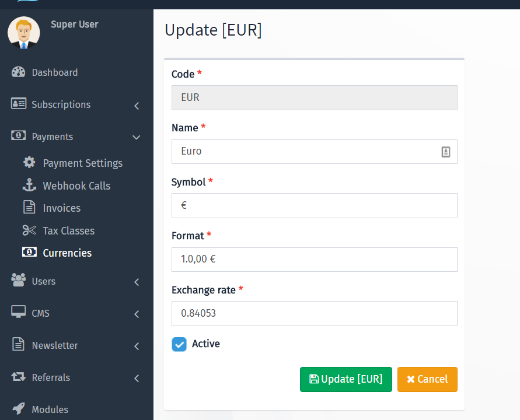Select Currencies in the sidebar

pyautogui.click(x=67, y=253)
